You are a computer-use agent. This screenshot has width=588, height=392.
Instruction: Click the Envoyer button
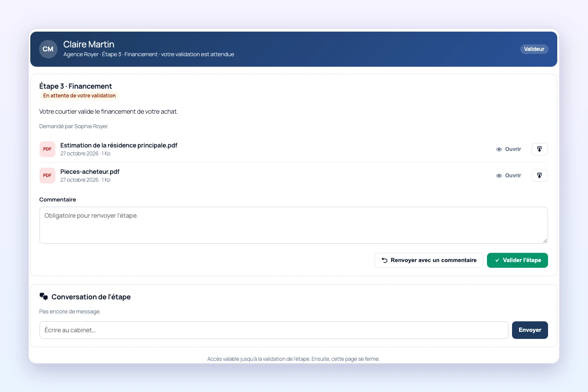[530, 330]
